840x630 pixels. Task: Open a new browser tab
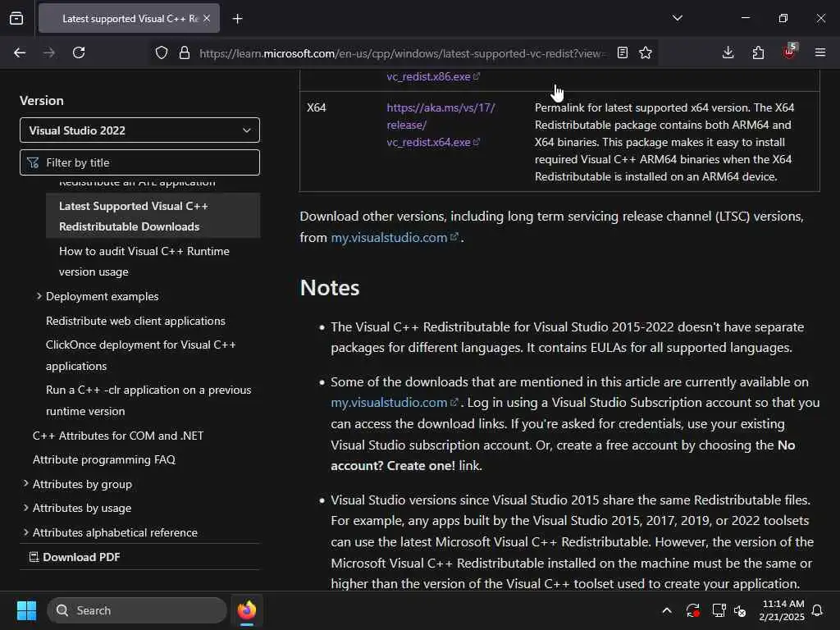237,19
